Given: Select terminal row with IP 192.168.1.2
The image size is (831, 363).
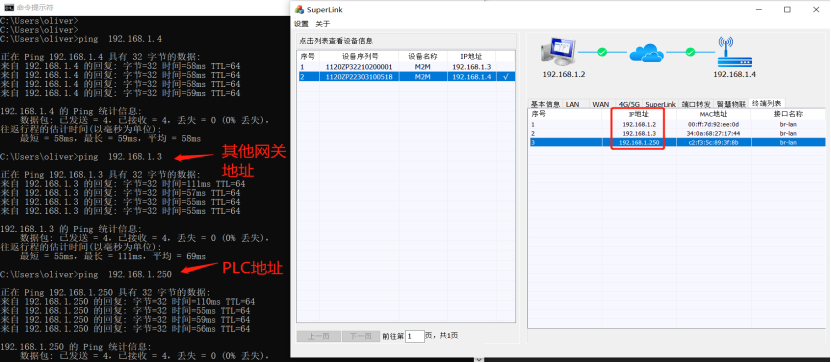Looking at the screenshot, I should pos(676,124).
